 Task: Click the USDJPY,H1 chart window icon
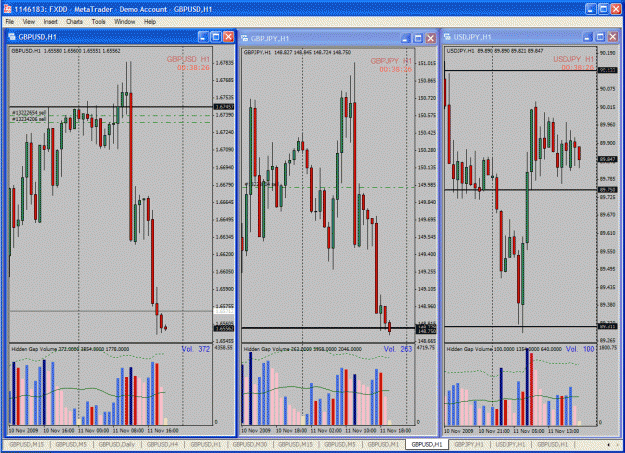click(447, 37)
